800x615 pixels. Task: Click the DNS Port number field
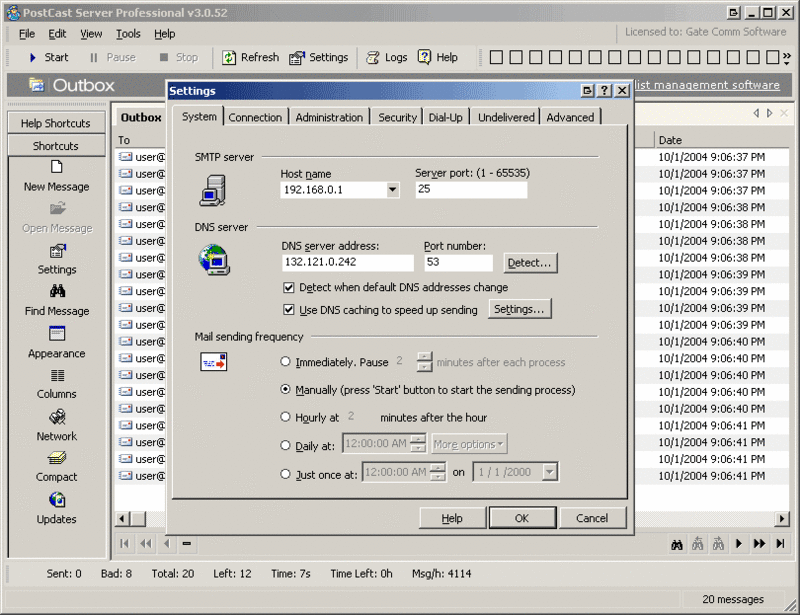459,262
